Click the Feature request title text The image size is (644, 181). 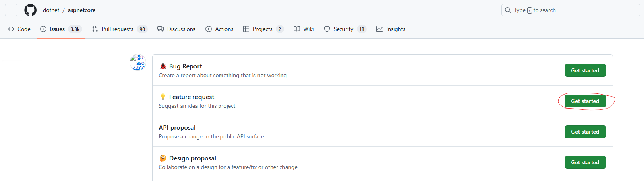[191, 97]
